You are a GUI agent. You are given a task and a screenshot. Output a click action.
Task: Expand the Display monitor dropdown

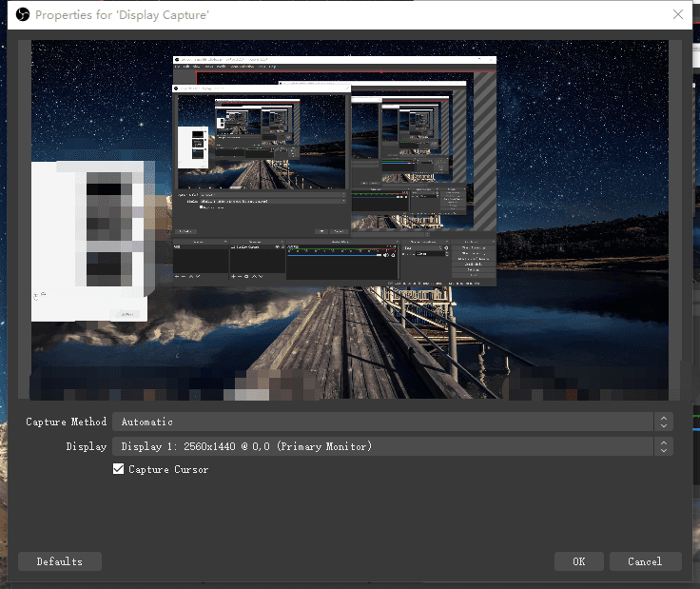[392, 446]
